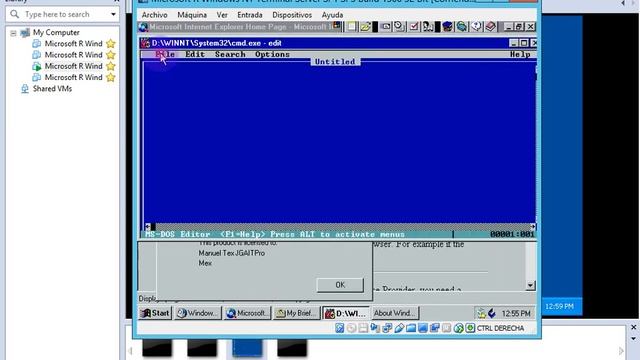Viewport: 640px width, 360px height.
Task: Click the Untitled document title in the editor
Action: (335, 62)
